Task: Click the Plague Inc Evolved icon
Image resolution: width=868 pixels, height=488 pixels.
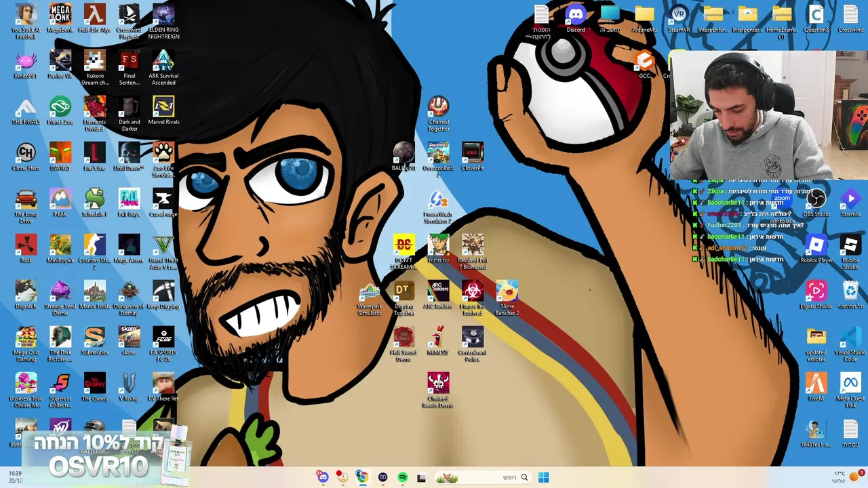Action: coord(473,298)
